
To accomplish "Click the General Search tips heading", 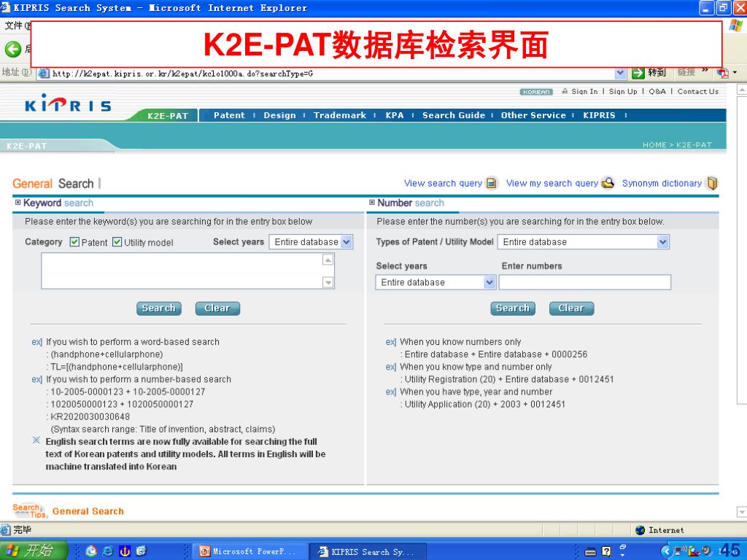I will pos(88,511).
